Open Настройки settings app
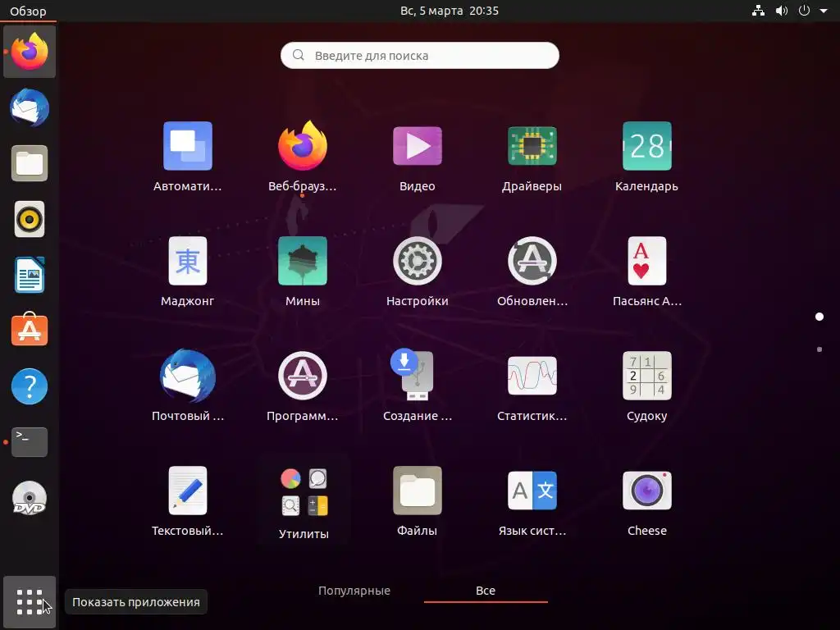Screen dimensions: 840x630 coord(418,272)
